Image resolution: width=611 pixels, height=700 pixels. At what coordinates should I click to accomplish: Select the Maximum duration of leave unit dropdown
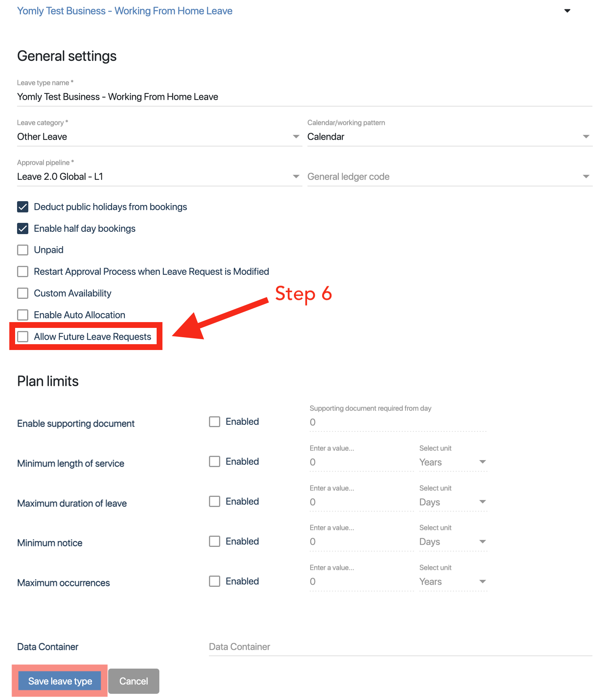(x=453, y=502)
